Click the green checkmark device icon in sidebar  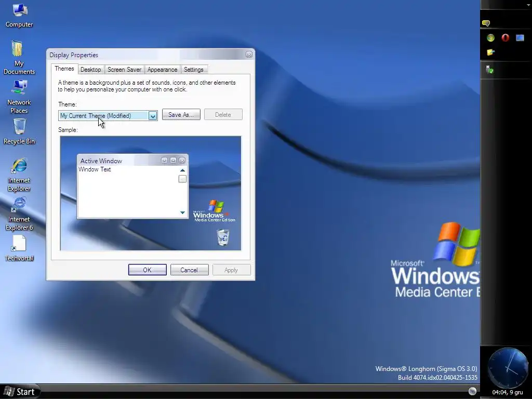click(x=489, y=70)
